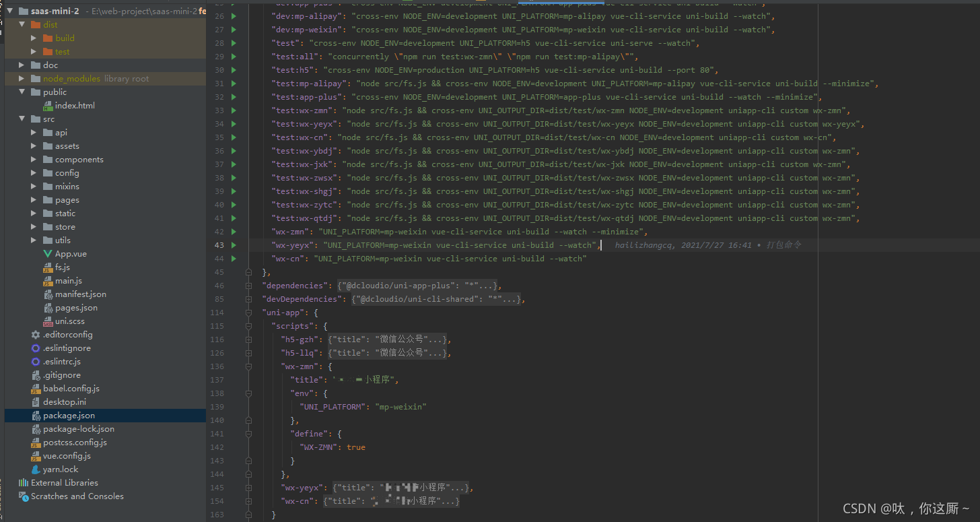Viewport: 980px width, 522px height.
Task: Run test:app-plus script gutter arrow
Action: point(234,97)
